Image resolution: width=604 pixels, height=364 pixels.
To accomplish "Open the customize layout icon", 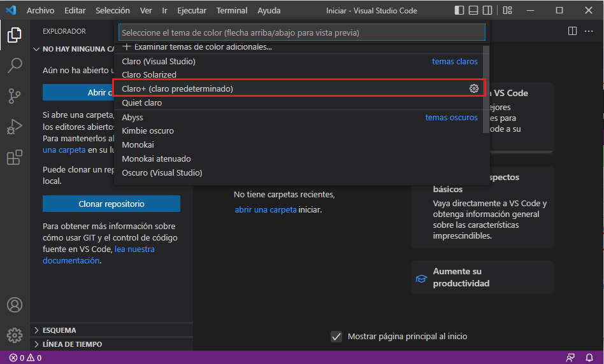I will pos(507,10).
